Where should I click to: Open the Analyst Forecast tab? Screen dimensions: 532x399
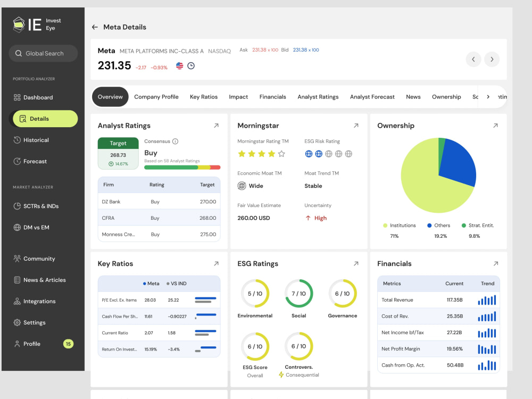(x=372, y=97)
